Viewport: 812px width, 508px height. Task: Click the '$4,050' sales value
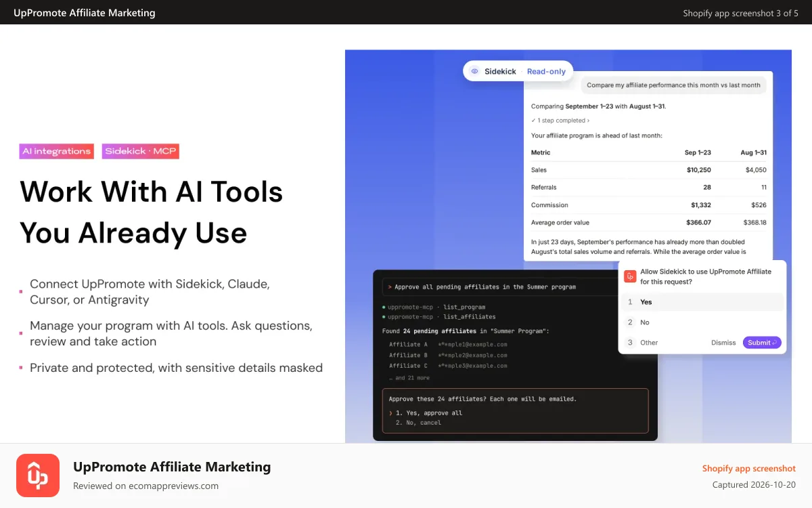756,170
